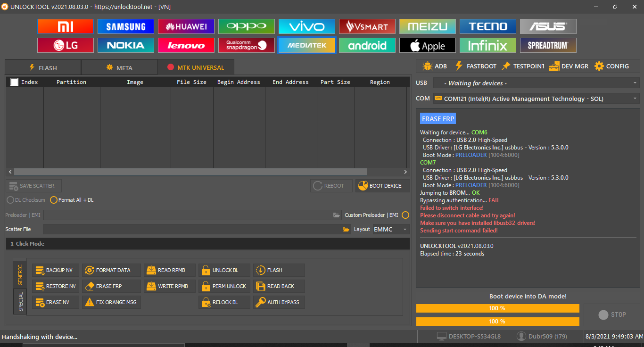644x347 pixels.
Task: Open the Spreadtrum tile
Action: pyautogui.click(x=548, y=45)
